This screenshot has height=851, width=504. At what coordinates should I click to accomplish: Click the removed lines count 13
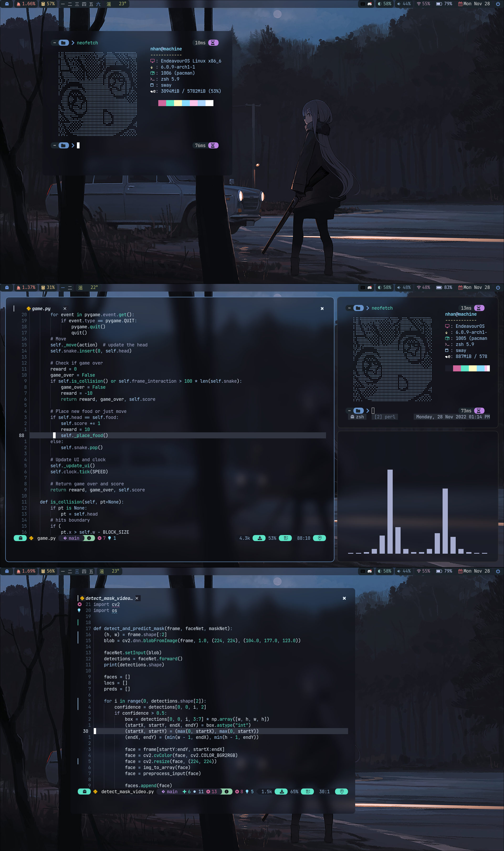point(212,792)
